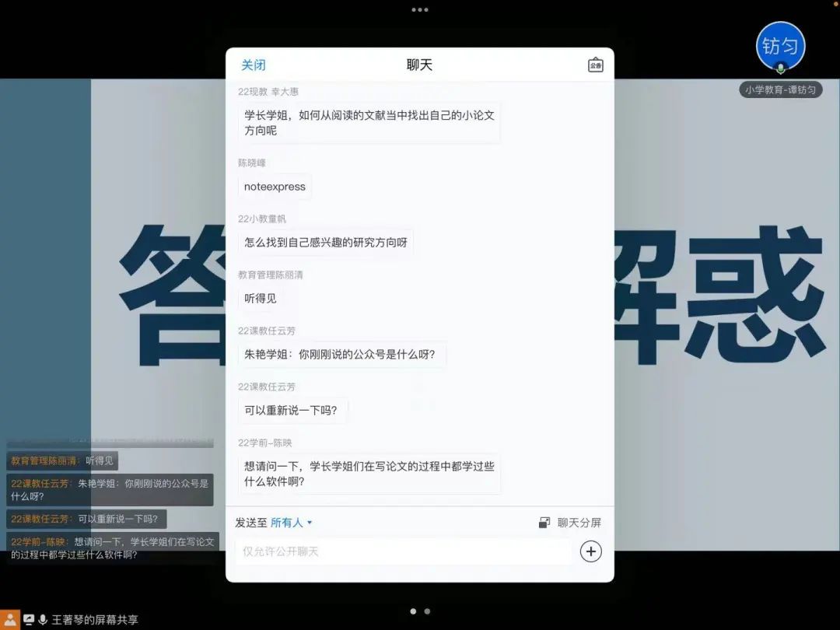Tap the noteexpress chat message bubble

click(x=275, y=187)
